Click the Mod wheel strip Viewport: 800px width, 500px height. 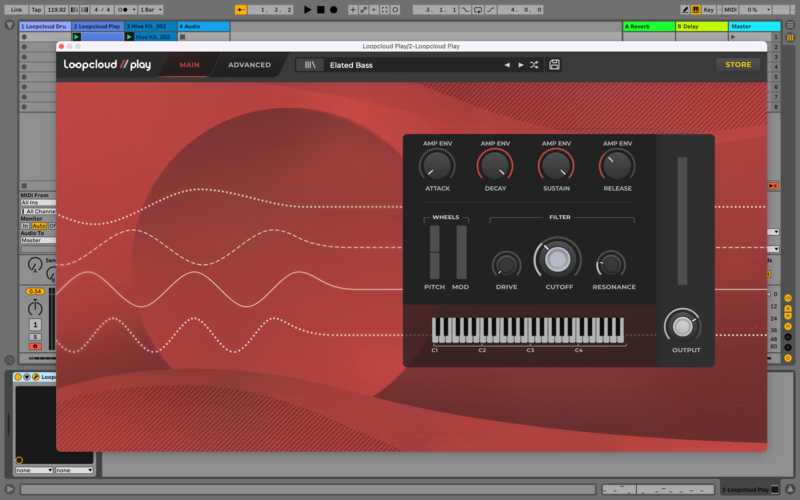(x=461, y=252)
